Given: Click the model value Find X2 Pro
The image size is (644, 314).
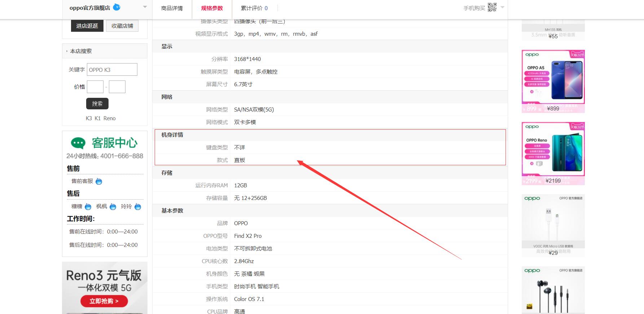Looking at the screenshot, I should [x=248, y=236].
